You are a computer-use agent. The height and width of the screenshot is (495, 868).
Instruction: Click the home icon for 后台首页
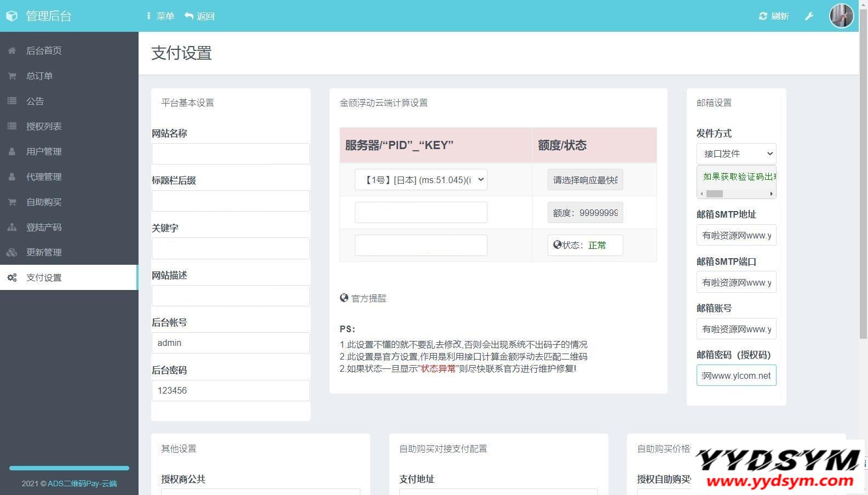tap(12, 50)
